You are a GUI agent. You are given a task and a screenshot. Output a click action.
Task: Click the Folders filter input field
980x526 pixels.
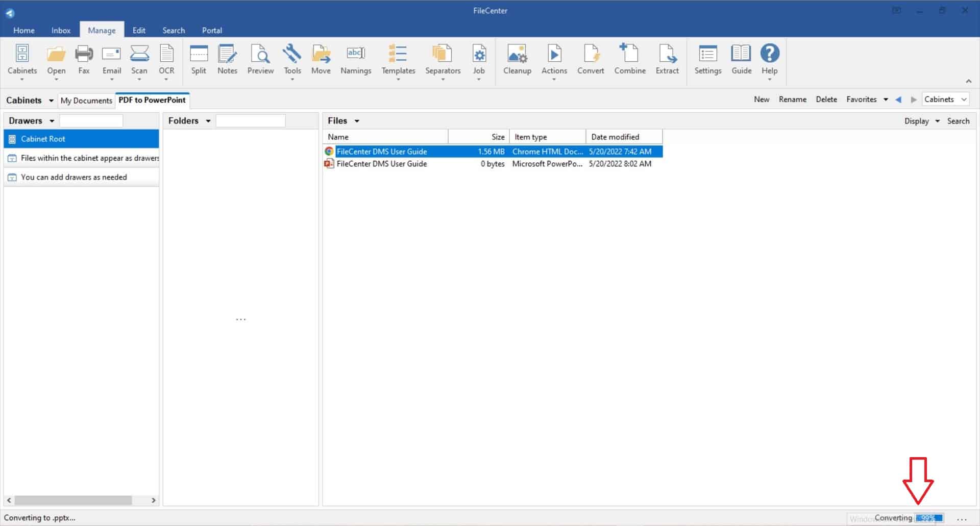point(250,121)
